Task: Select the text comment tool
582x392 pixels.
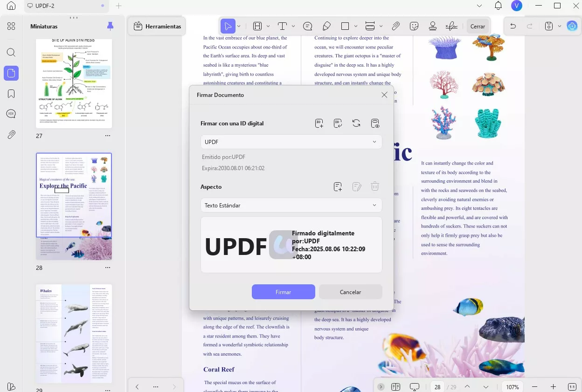Action: [282, 26]
